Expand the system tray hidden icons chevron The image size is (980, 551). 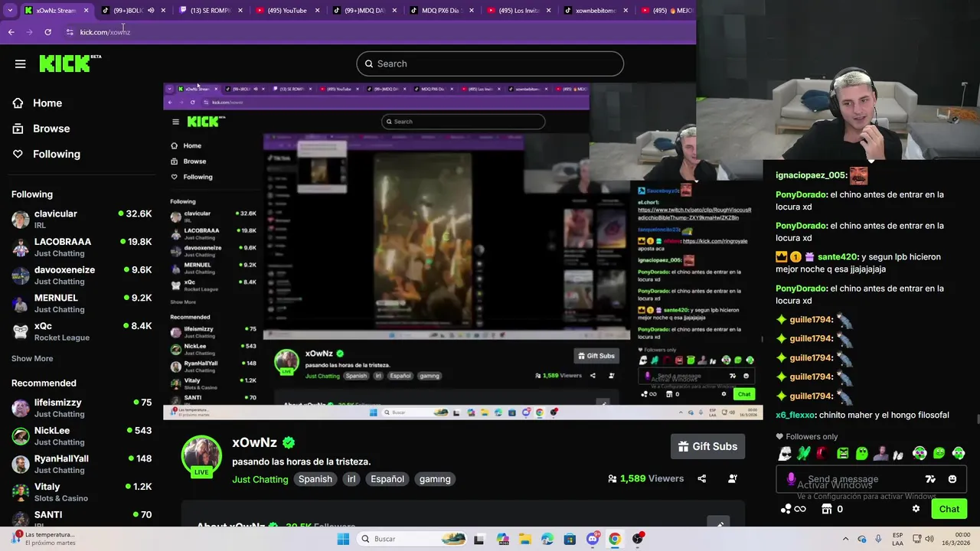pos(845,539)
